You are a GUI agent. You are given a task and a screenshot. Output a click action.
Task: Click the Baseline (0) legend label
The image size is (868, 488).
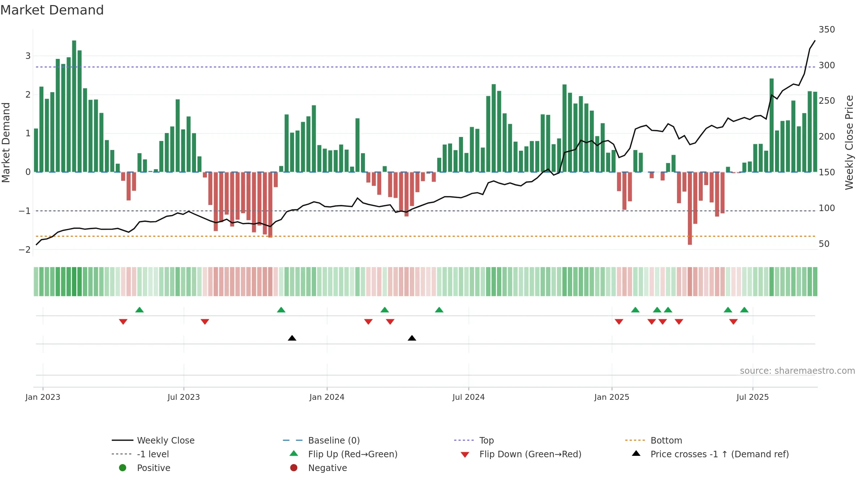coord(334,440)
